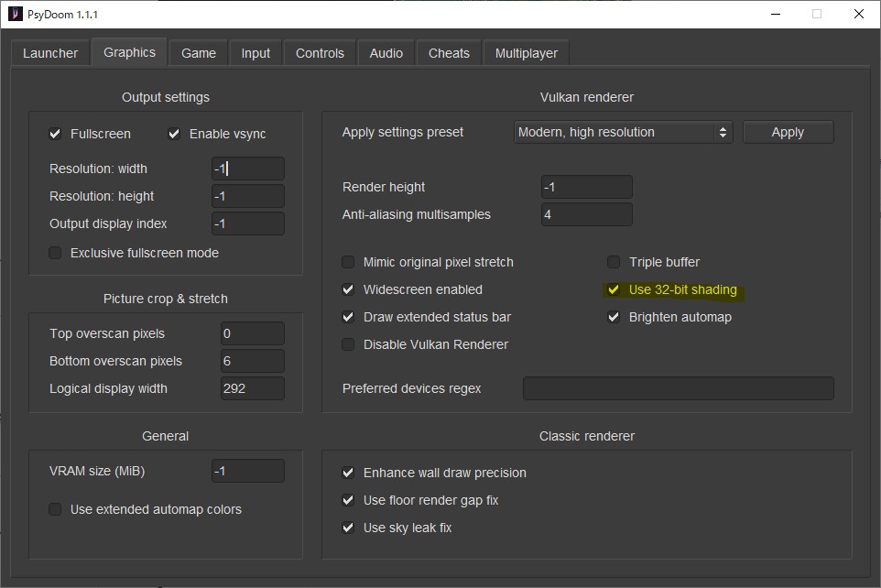
Task: Select the Input tab
Action: pyautogui.click(x=256, y=53)
